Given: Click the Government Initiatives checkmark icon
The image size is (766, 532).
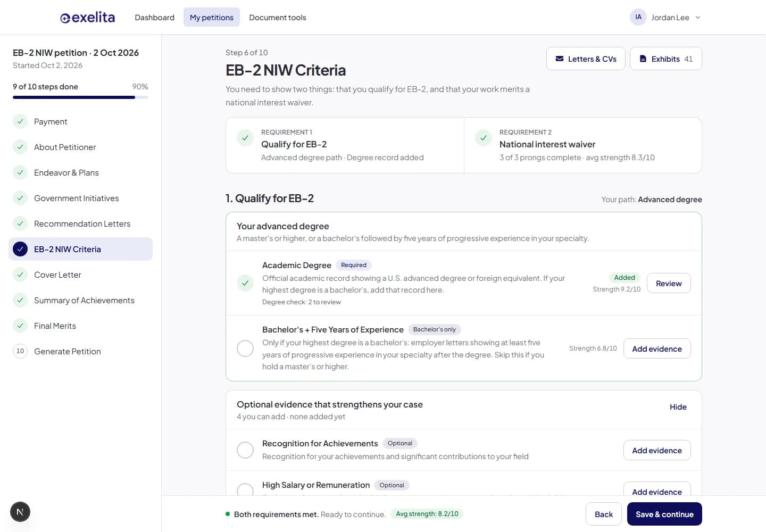Looking at the screenshot, I should (20, 198).
